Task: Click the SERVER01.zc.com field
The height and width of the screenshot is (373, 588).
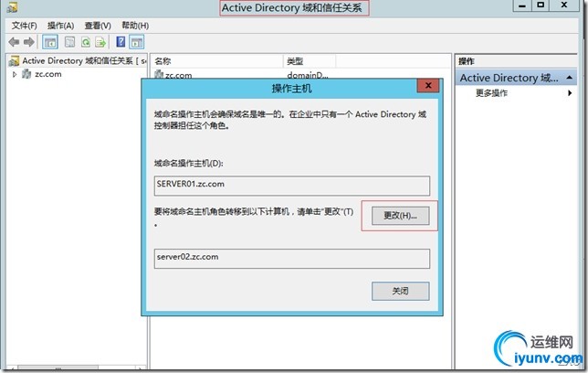Action: pos(292,186)
